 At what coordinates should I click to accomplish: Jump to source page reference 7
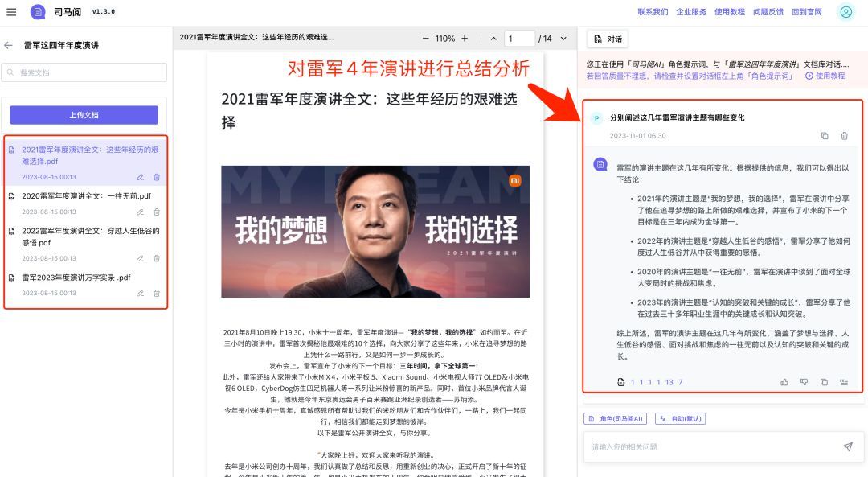click(x=681, y=382)
